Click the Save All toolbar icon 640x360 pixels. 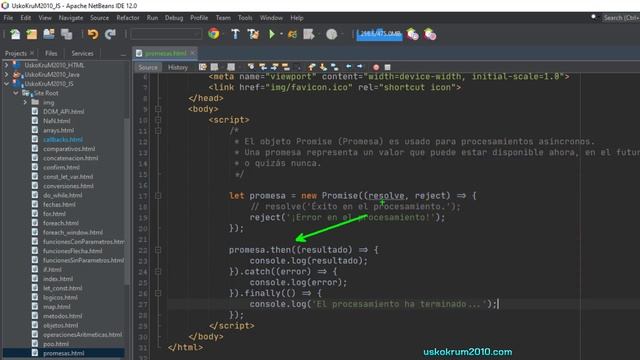(x=66, y=34)
